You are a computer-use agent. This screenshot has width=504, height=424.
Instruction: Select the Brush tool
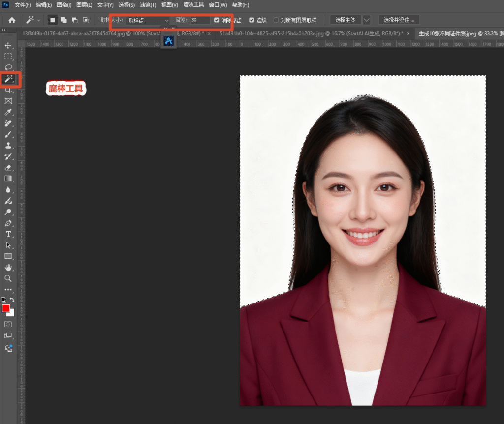pos(8,134)
